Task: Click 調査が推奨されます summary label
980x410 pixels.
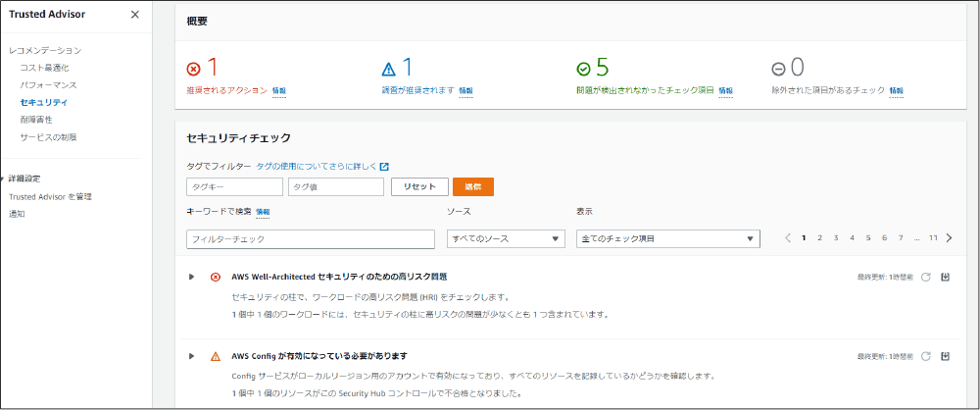Action: (x=417, y=90)
